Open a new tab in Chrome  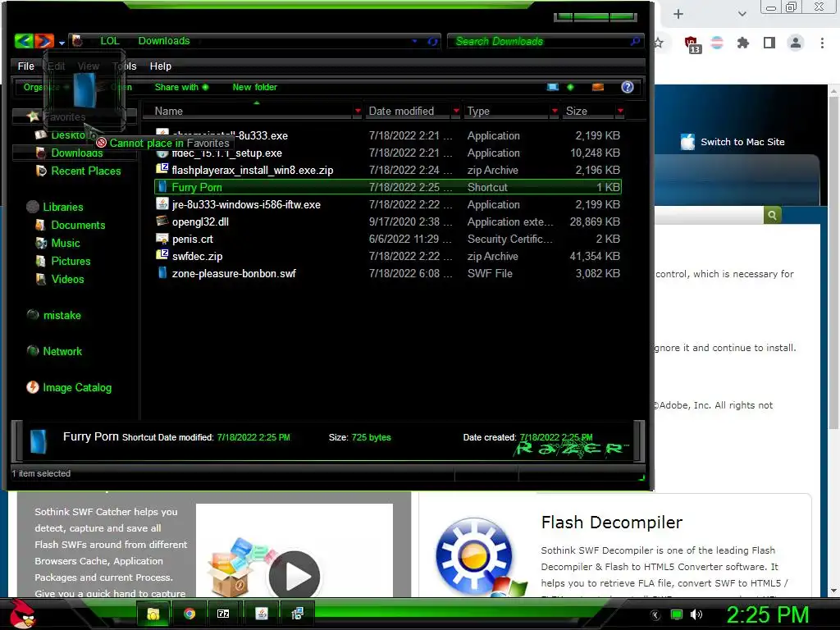click(678, 14)
